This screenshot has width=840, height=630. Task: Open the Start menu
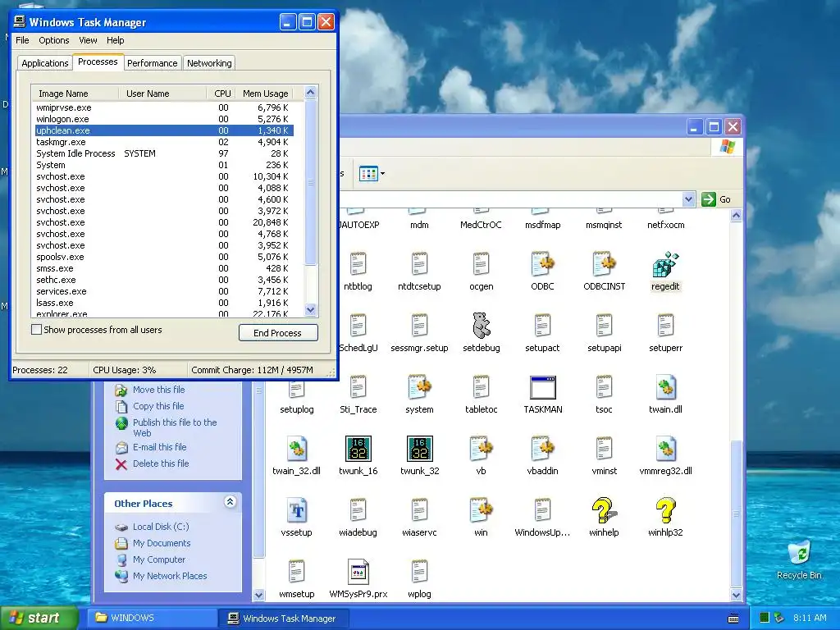pos(39,618)
